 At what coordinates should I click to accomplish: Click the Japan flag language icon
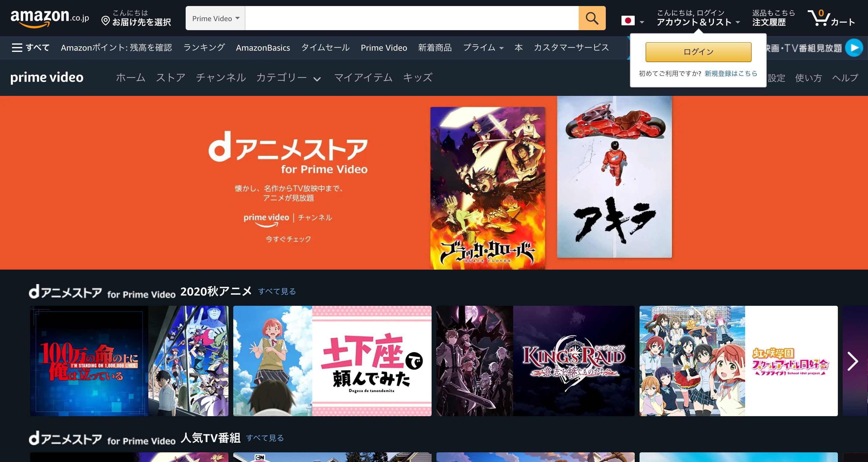tap(628, 21)
